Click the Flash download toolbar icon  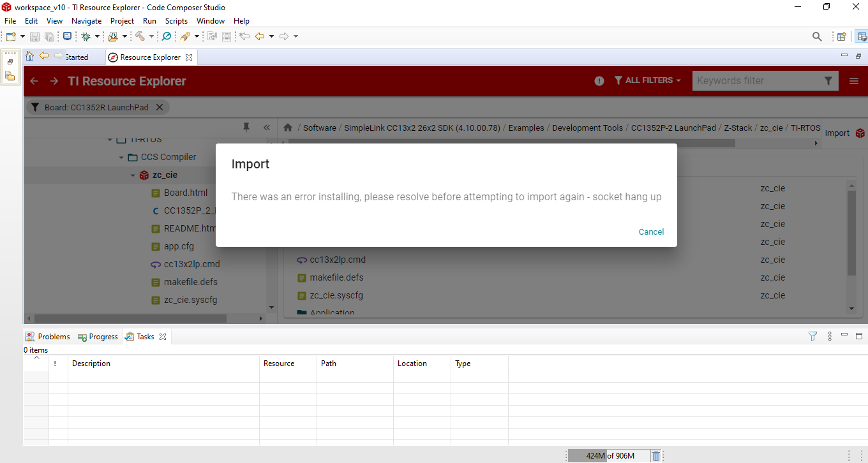pos(113,36)
